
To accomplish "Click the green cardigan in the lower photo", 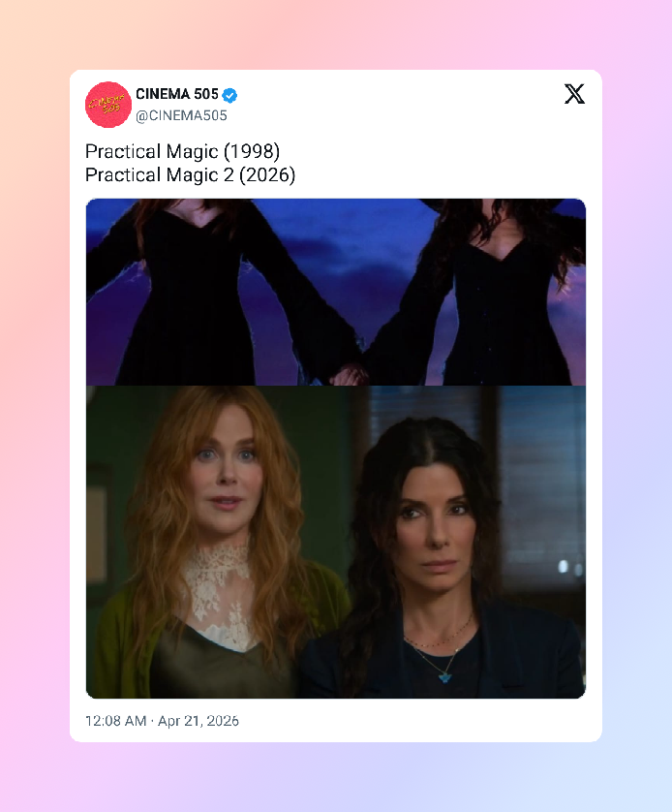I will [119, 644].
